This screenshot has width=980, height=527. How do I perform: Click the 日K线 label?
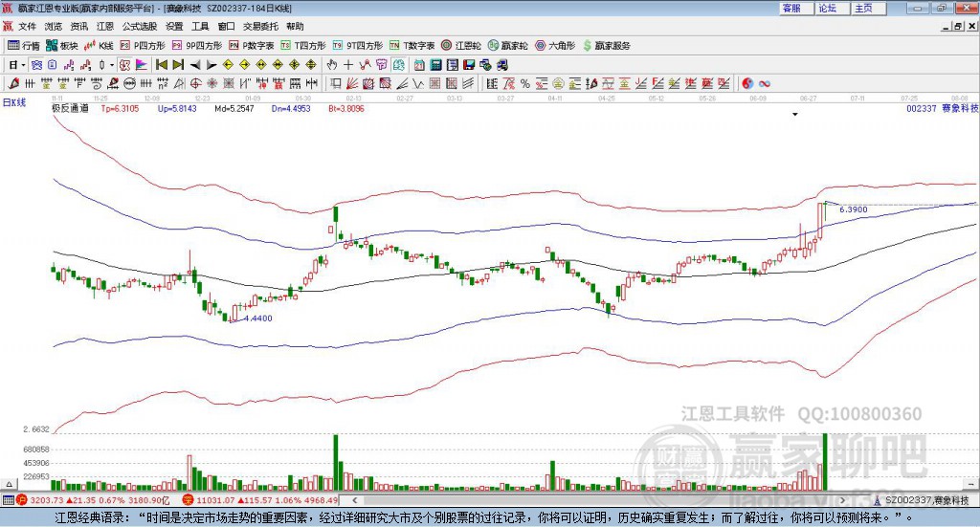pos(14,102)
